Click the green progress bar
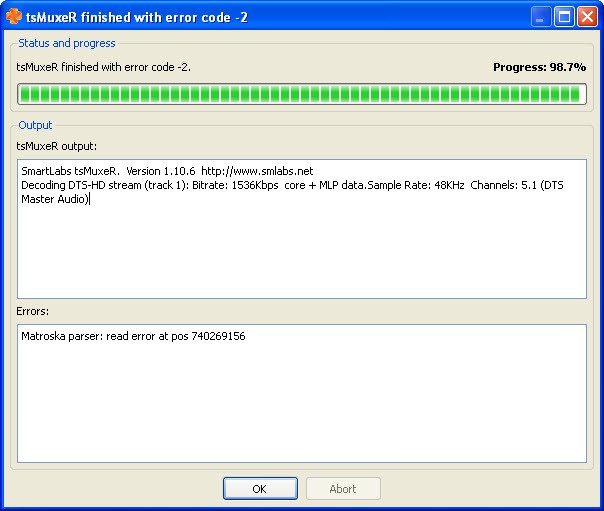604x511 pixels. (x=302, y=94)
